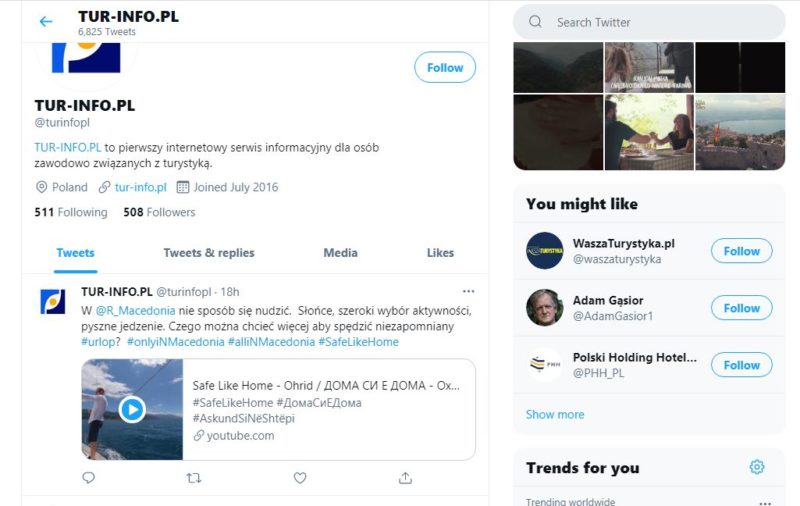Open the Trends settings gear icon
The height and width of the screenshot is (506, 800).
tap(757, 467)
